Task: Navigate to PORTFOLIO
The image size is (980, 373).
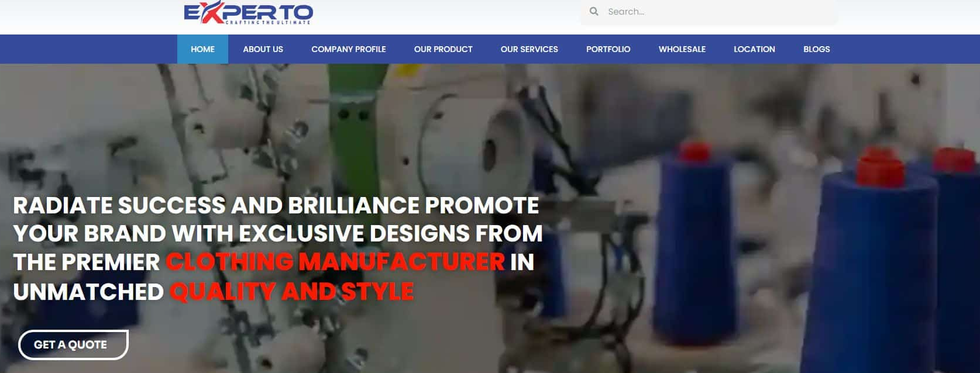Action: pos(608,49)
